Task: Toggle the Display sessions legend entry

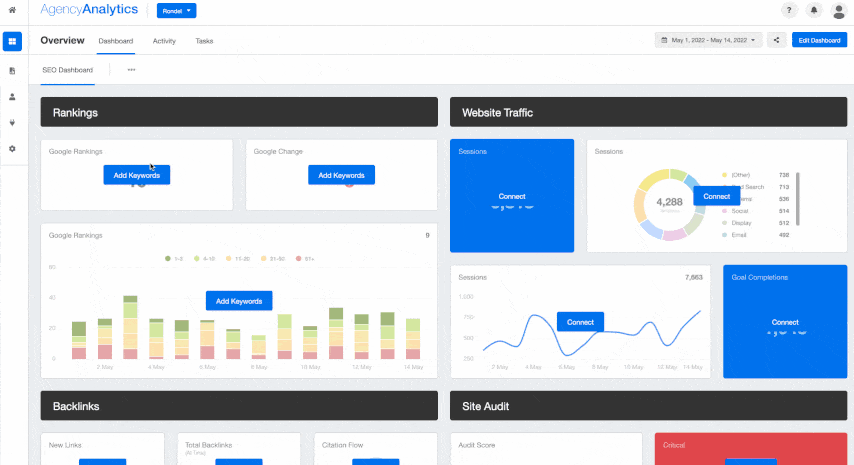Action: (x=737, y=223)
